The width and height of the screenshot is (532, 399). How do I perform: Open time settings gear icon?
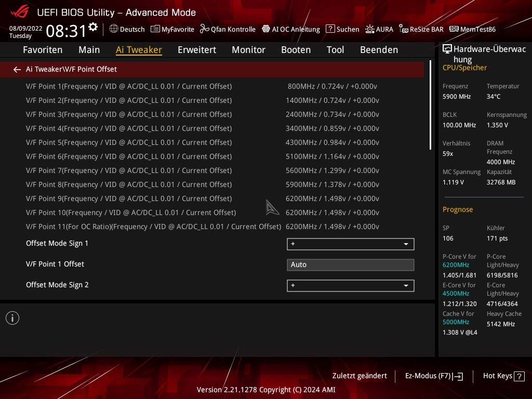[92, 27]
